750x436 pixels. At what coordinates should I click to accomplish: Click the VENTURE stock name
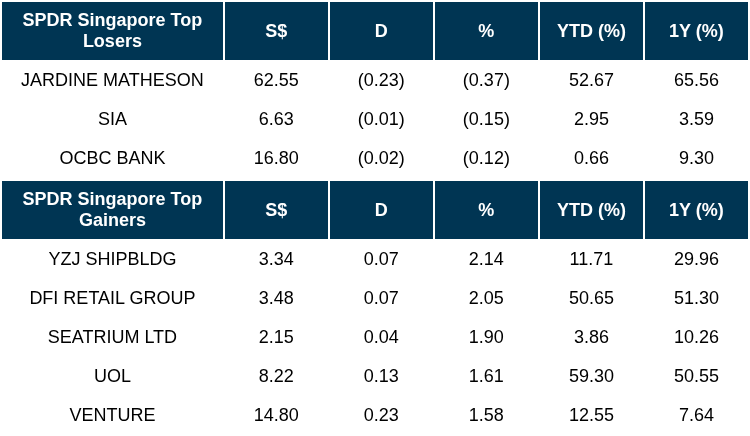112,415
